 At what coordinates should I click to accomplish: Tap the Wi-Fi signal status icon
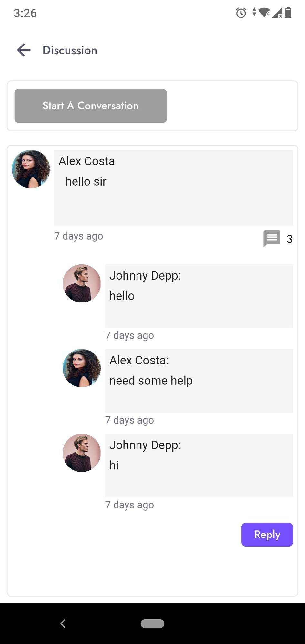(264, 13)
